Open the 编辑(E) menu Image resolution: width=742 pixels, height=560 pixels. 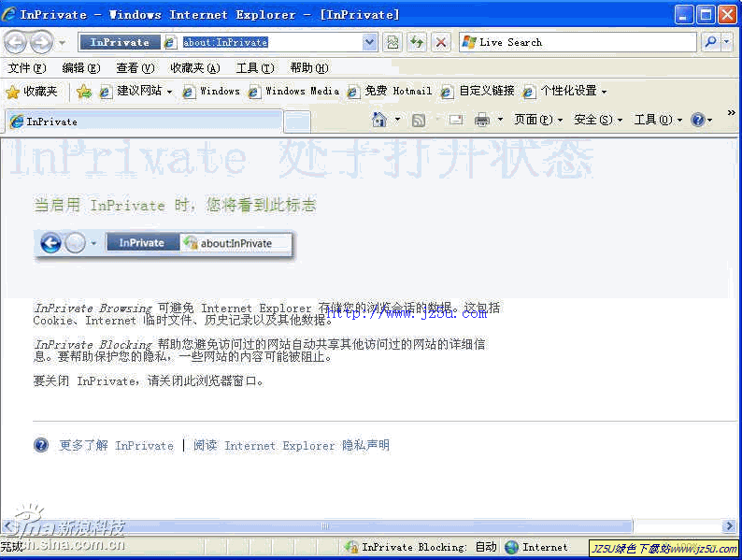[x=81, y=68]
